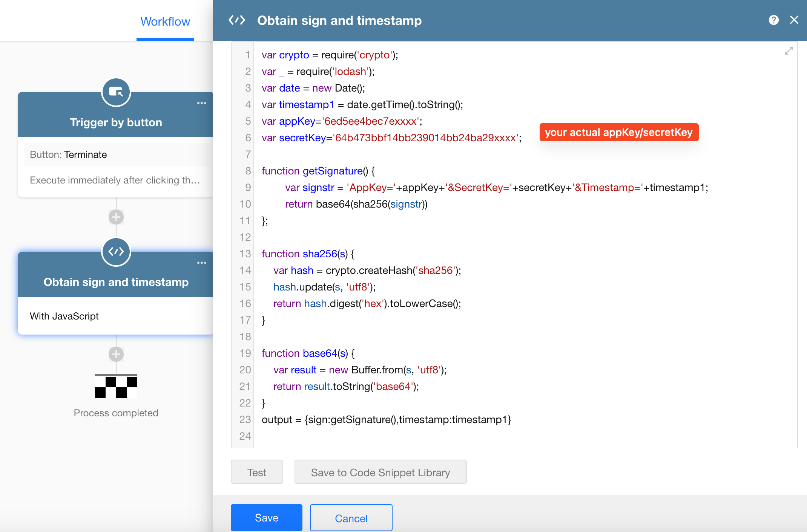Expand code editor to fullscreen
The width and height of the screenshot is (807, 532).
[x=789, y=51]
